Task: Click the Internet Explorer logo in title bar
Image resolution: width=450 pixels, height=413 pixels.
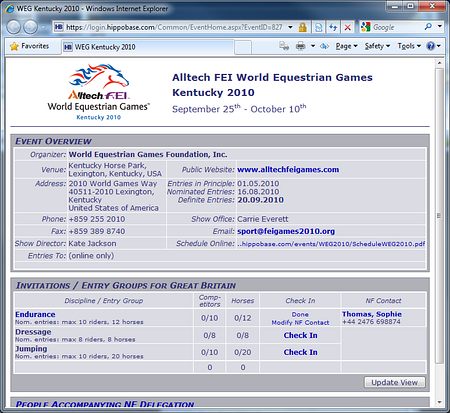Action: coord(10,8)
